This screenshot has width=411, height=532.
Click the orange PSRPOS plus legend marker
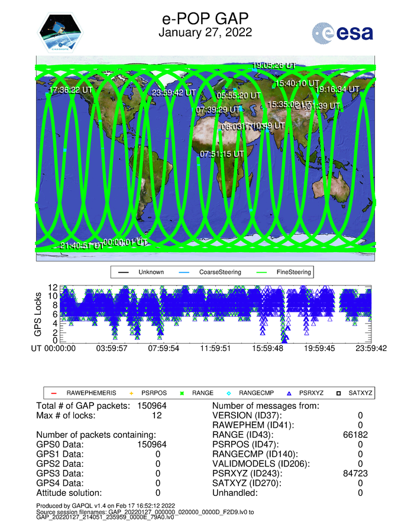131,393
